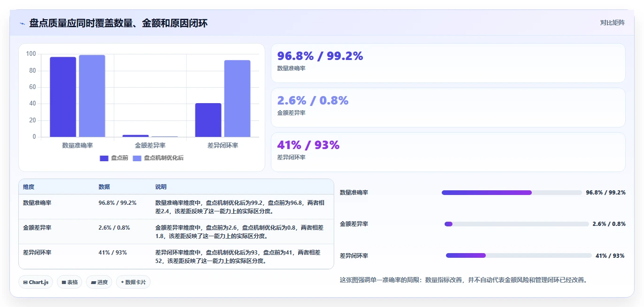Click table value 96.8% / 99.2%
The width and height of the screenshot is (644, 307).
pos(117,203)
